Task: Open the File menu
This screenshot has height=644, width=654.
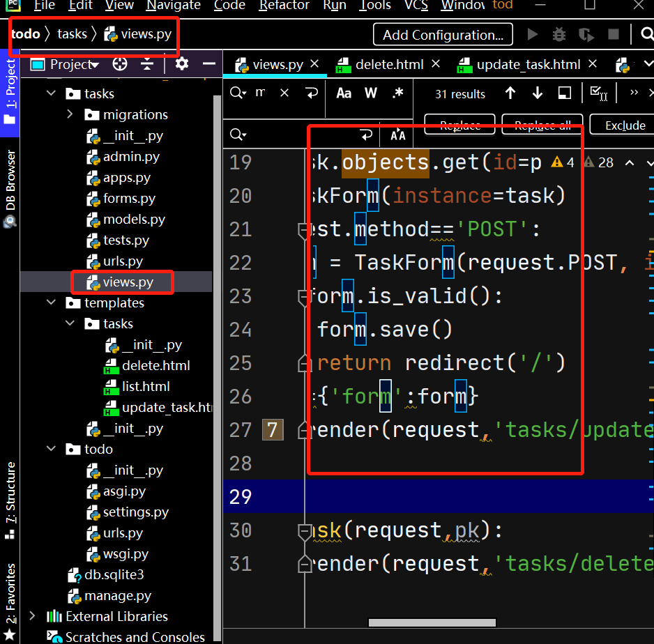Action: [x=44, y=5]
